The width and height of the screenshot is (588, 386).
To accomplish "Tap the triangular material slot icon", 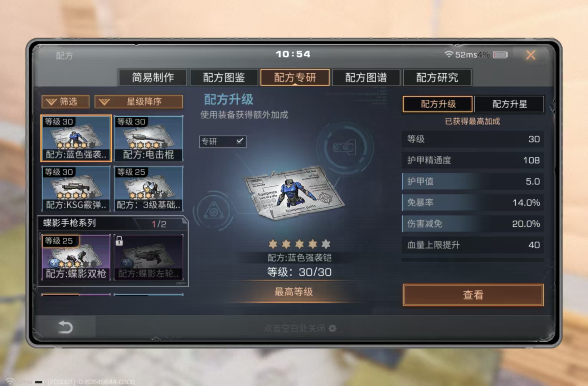I will 214,211.
